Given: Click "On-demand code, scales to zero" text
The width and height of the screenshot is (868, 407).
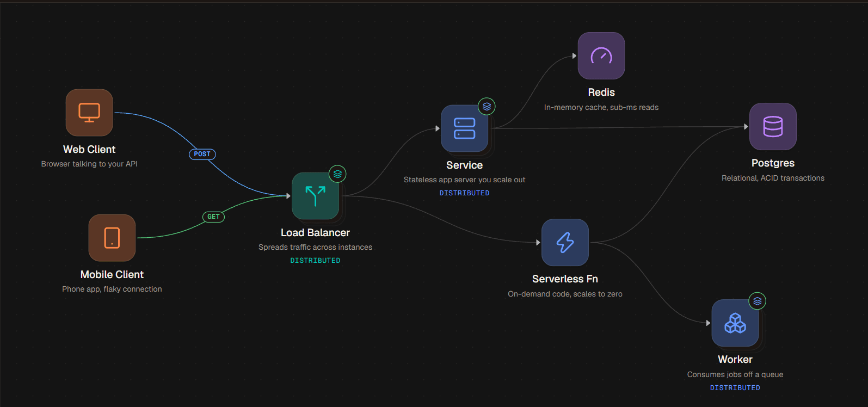Looking at the screenshot, I should [565, 294].
